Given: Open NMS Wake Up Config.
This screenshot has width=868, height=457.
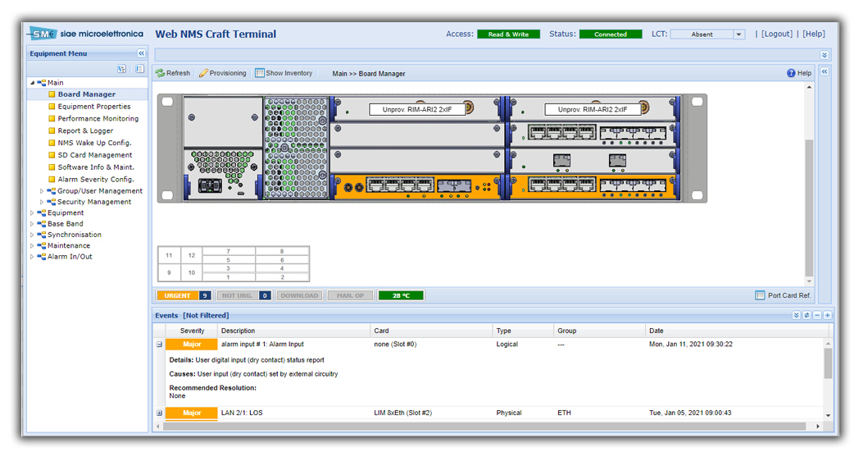Looking at the screenshot, I should [94, 143].
